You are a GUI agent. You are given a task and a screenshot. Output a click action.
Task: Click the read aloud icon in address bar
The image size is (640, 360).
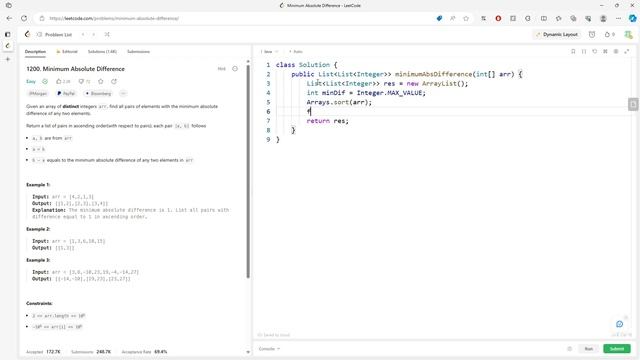453,18
